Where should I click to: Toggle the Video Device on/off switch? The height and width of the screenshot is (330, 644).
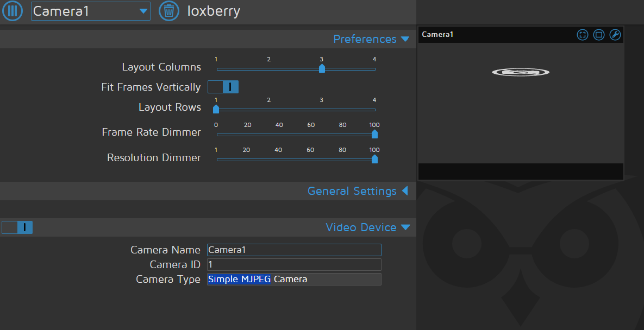click(x=17, y=227)
